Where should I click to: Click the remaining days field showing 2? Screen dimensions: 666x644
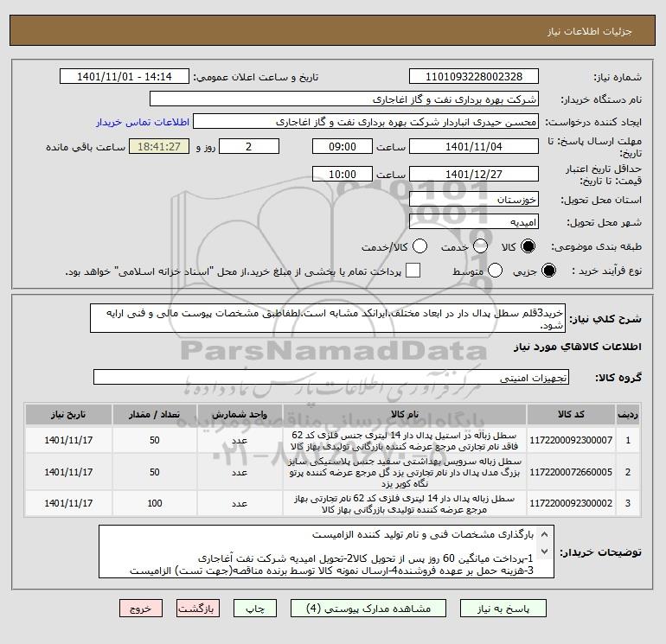[249, 146]
